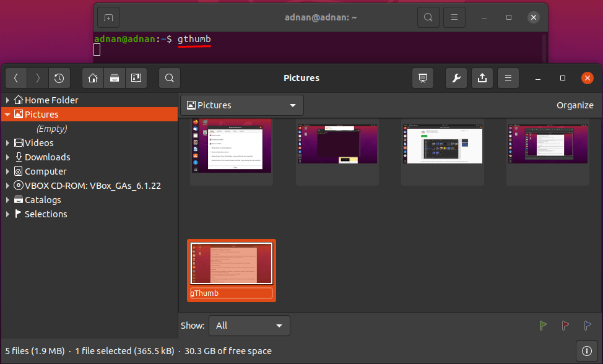Image resolution: width=603 pixels, height=364 pixels.
Task: Click the '5 files (1.9 MB)' status text
Action: click(35, 351)
